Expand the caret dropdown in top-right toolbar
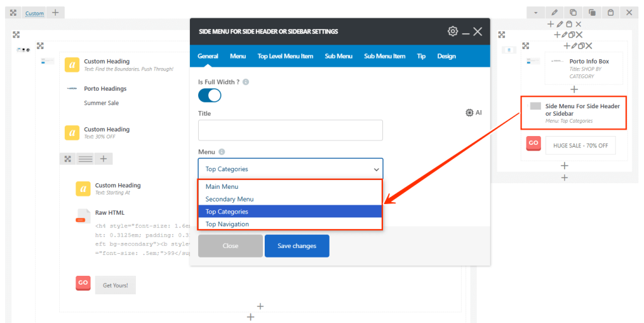The width and height of the screenshot is (644, 323). 535,12
